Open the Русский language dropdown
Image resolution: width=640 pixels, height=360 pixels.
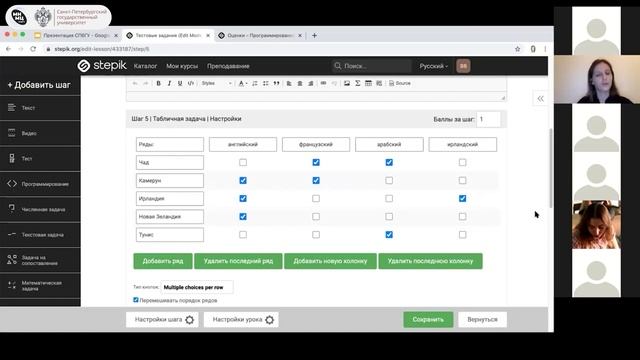(x=433, y=66)
